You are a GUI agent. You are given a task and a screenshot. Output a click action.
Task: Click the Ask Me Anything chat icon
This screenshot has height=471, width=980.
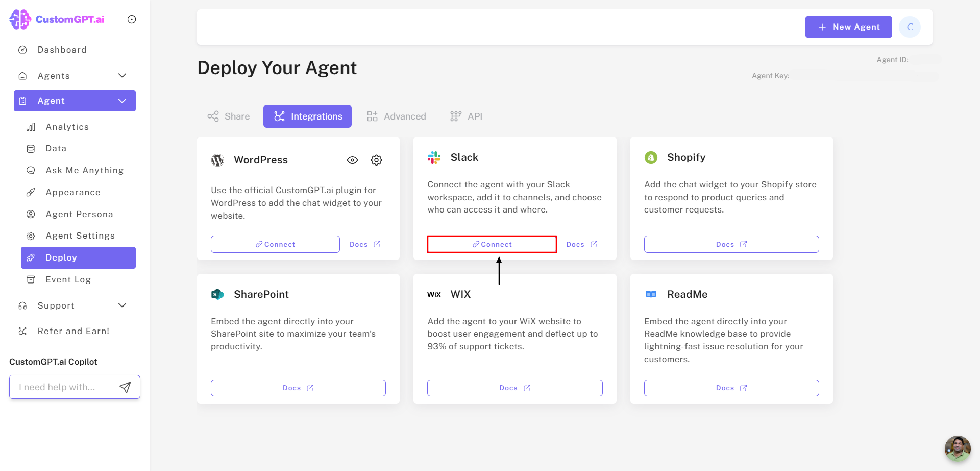31,171
